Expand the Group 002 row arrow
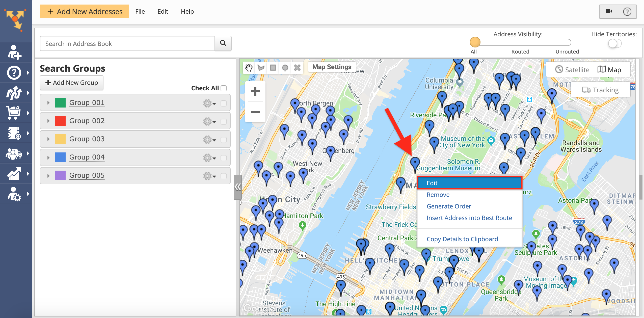This screenshot has height=318, width=644. (x=48, y=121)
